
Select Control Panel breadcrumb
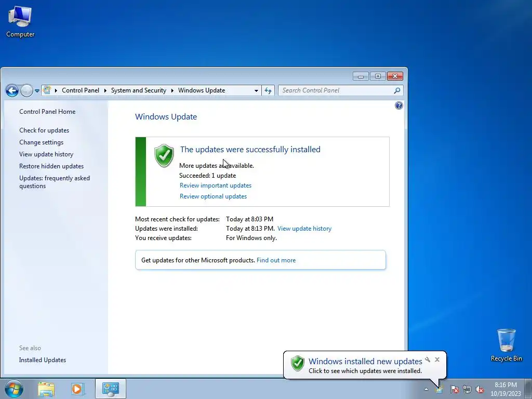tap(81, 90)
